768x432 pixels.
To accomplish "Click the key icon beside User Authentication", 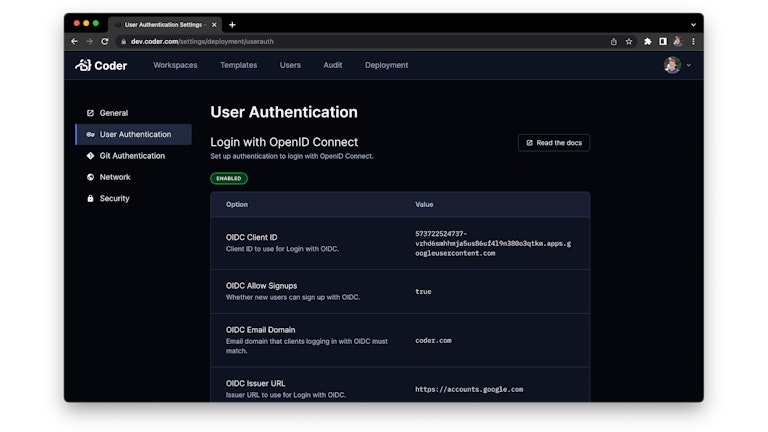I will pyautogui.click(x=90, y=134).
